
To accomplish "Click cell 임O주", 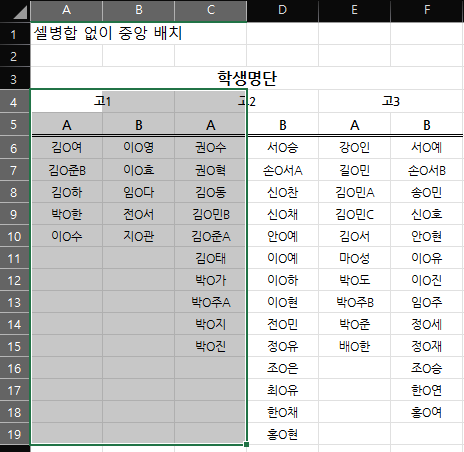I will tap(427, 302).
